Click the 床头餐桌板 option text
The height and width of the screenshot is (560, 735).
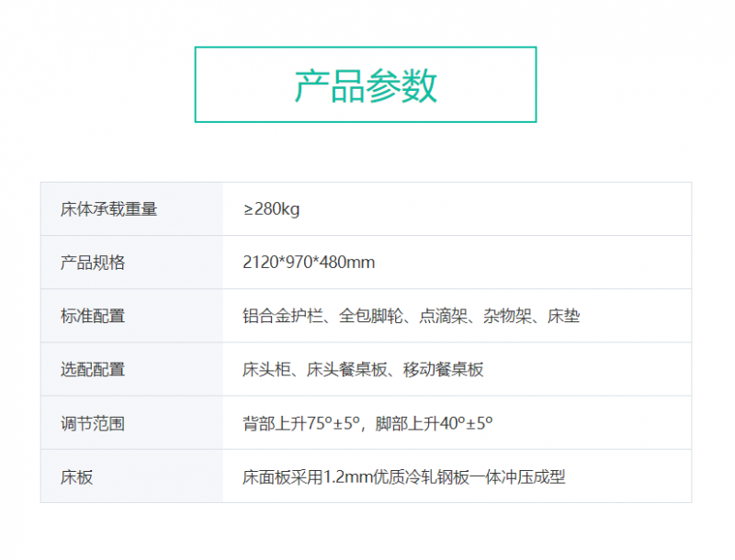pos(348,369)
